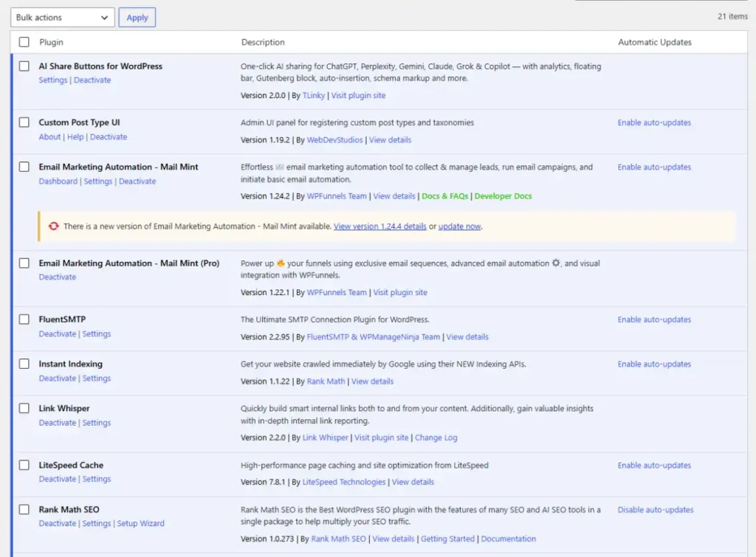Click the 21 items count text
The height and width of the screenshot is (557, 756).
(x=732, y=16)
